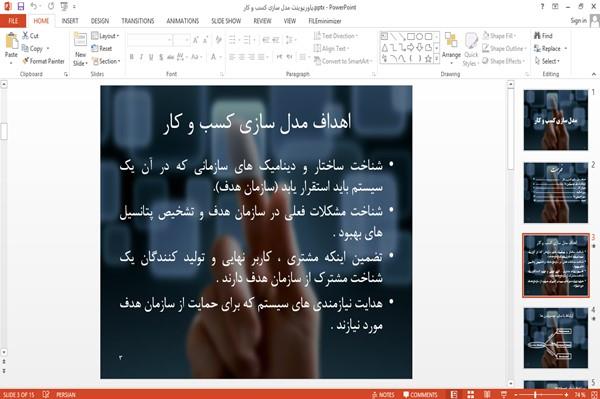This screenshot has height=399, width=600.
Task: Click the Save icon in title bar
Action: click(x=21, y=7)
